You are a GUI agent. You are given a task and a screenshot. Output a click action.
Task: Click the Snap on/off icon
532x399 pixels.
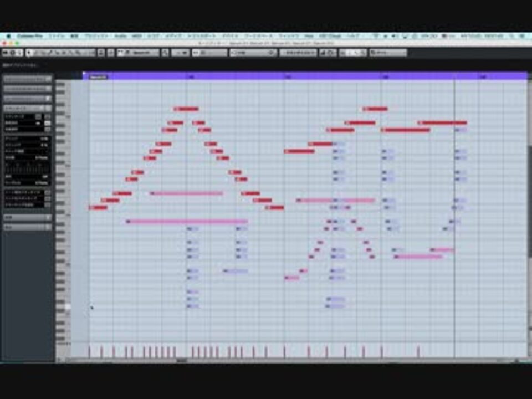[196, 53]
